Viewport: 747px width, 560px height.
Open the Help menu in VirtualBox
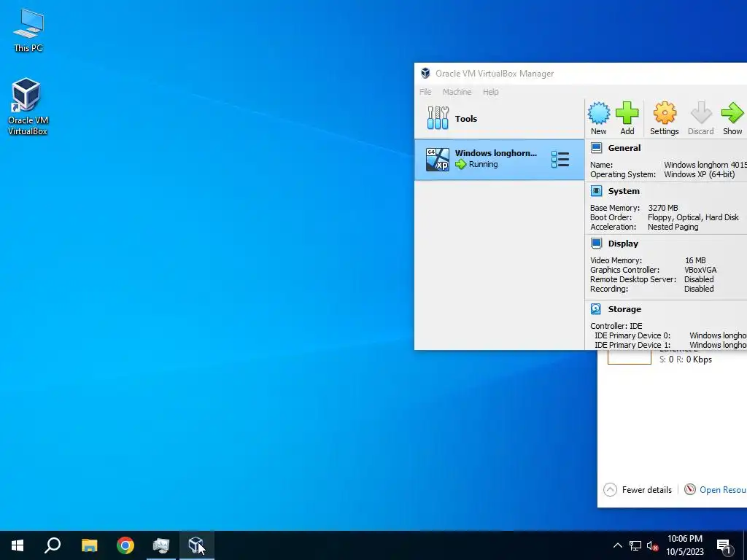coord(491,92)
